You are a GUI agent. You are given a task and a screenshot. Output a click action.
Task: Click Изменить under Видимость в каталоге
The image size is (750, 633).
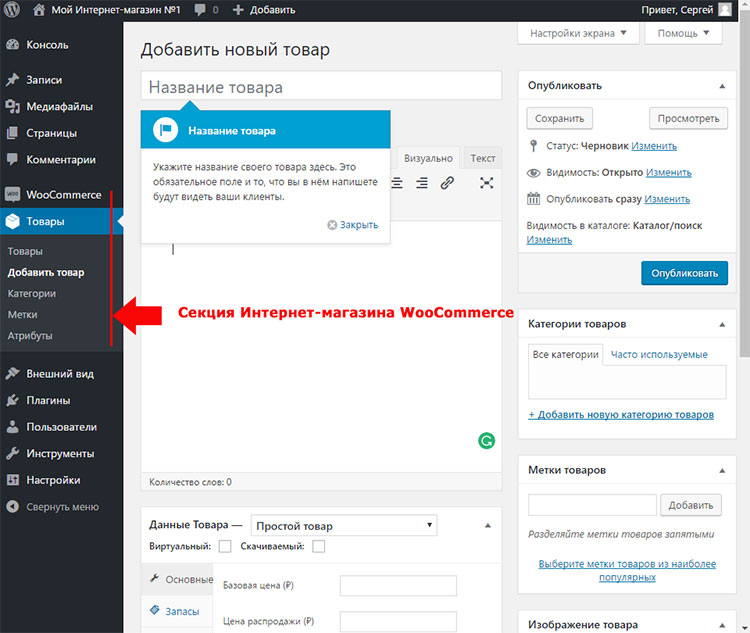(549, 240)
